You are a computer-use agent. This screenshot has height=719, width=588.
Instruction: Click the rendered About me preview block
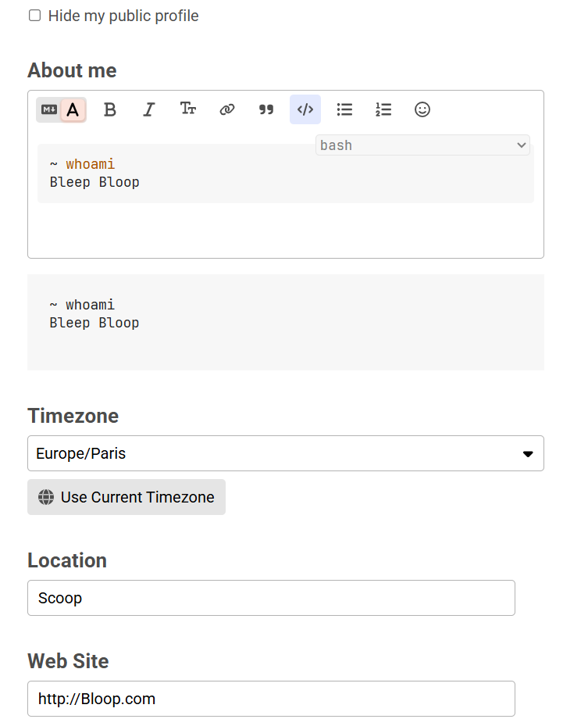[285, 322]
